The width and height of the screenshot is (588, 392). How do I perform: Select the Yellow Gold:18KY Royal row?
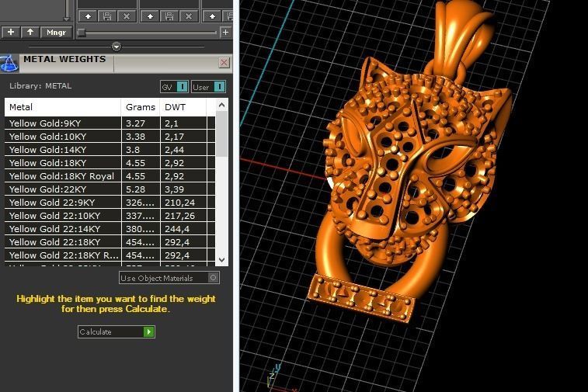110,176
